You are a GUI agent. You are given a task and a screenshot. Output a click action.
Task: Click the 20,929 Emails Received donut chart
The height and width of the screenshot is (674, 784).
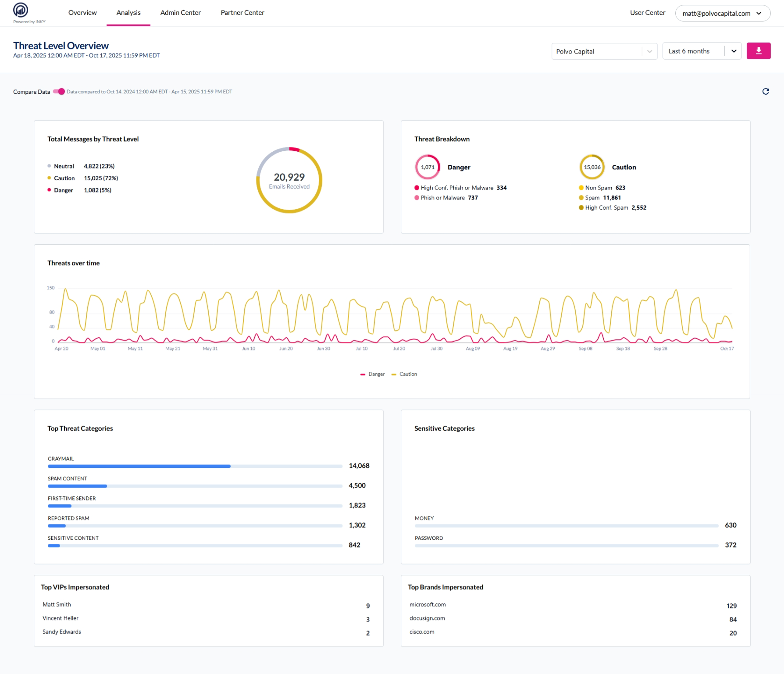tap(289, 180)
